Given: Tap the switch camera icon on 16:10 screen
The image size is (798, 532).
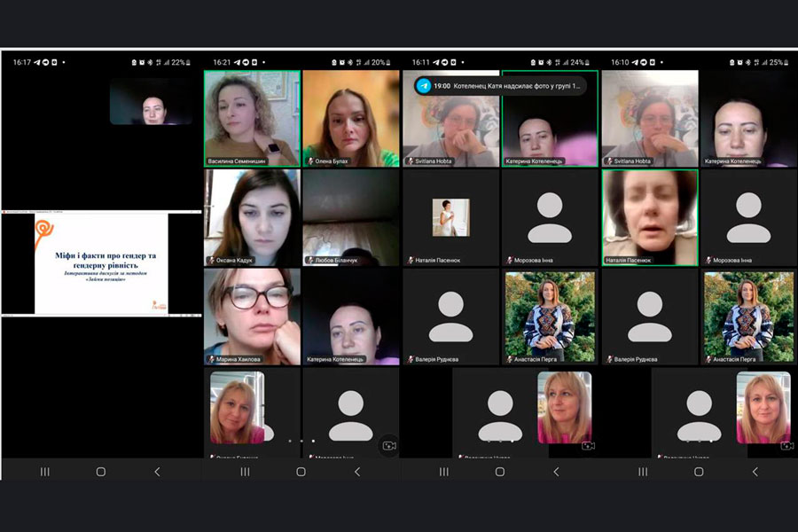Looking at the screenshot, I should 787,446.
